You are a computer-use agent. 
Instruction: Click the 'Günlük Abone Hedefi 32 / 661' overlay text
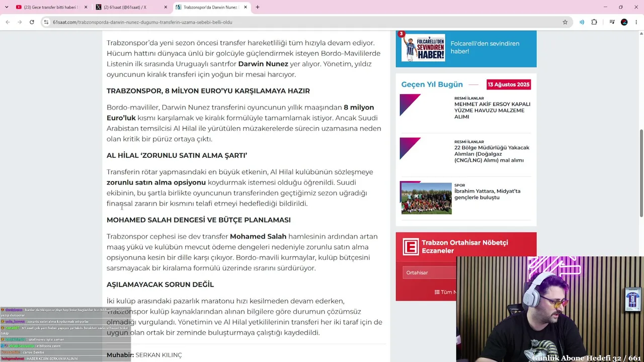587,358
